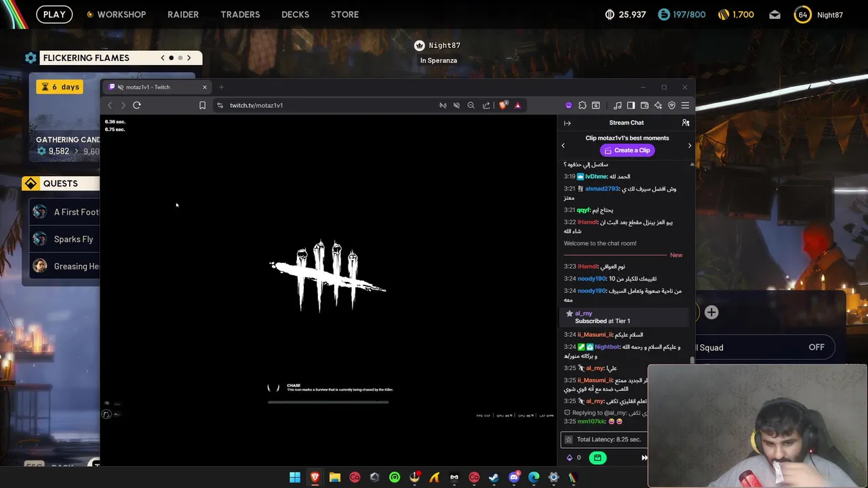Viewport: 868px width, 488px height.
Task: Open the Brave Shields lion icon
Action: coord(503,105)
